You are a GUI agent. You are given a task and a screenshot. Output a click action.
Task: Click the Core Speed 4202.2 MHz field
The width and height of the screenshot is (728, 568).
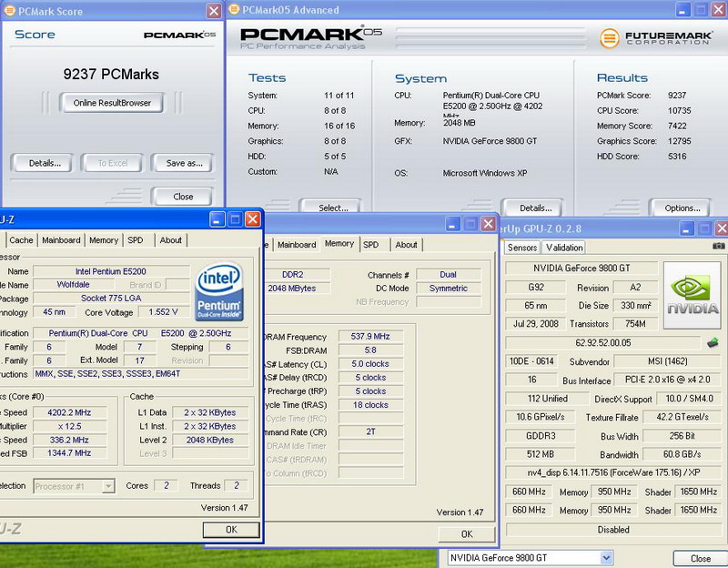point(69,412)
